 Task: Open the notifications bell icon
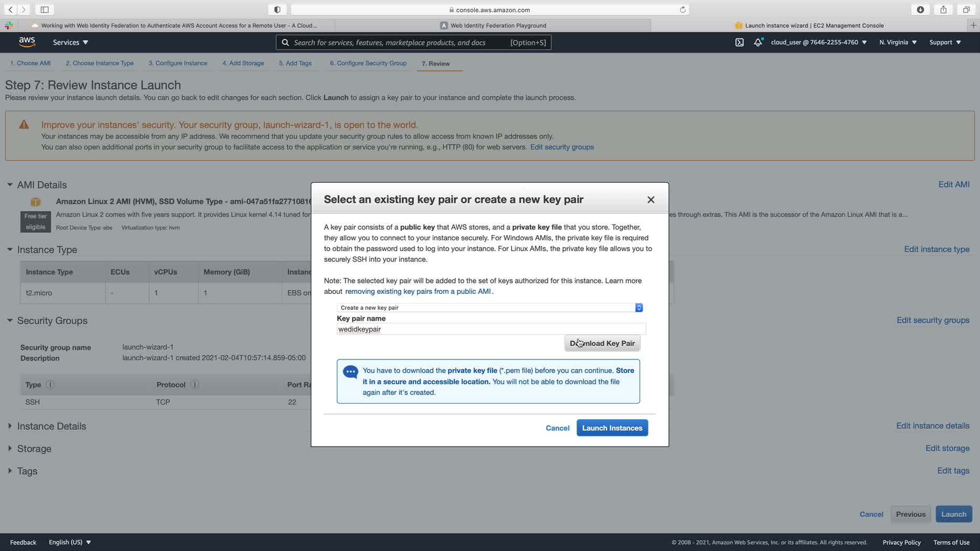(x=758, y=43)
